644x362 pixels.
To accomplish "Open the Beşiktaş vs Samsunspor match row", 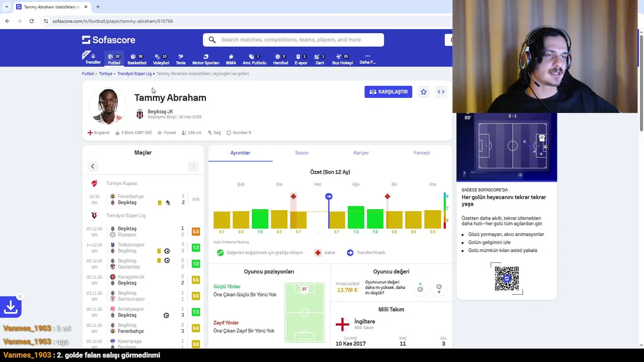I will click(143, 296).
